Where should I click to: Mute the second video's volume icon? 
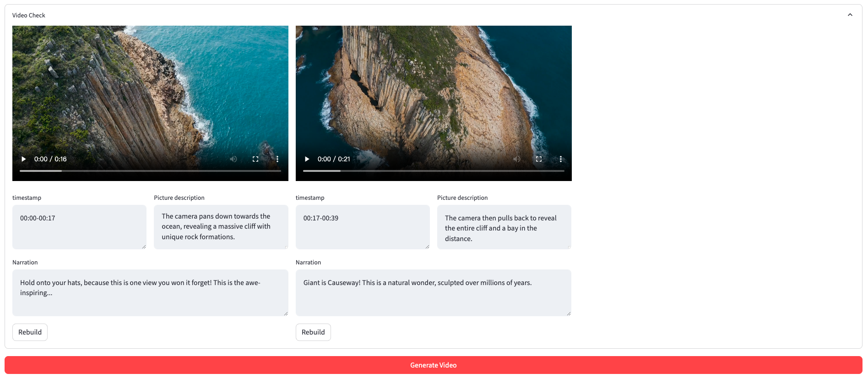click(x=517, y=159)
